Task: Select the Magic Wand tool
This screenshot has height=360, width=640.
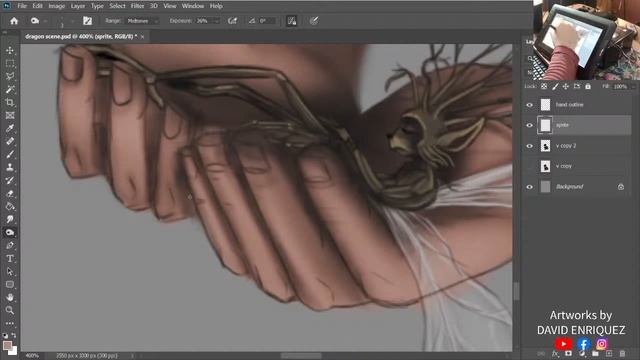Action: coord(10,89)
